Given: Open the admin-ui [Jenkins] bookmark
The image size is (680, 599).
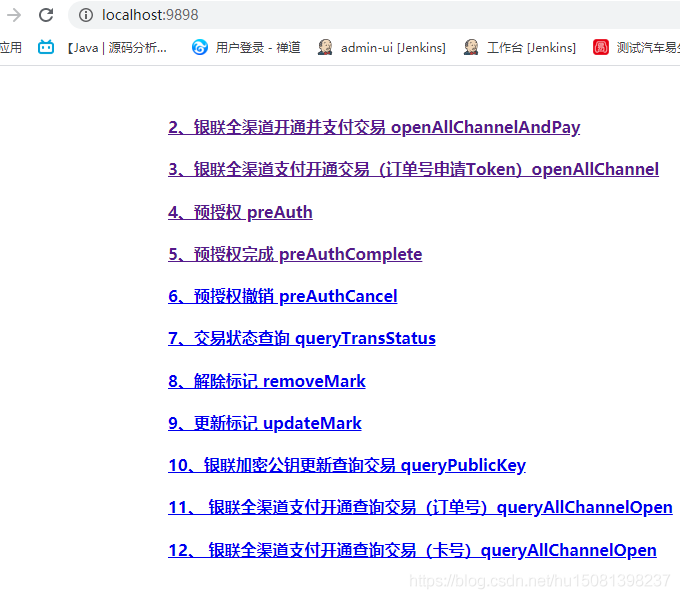Looking at the screenshot, I should 393,47.
